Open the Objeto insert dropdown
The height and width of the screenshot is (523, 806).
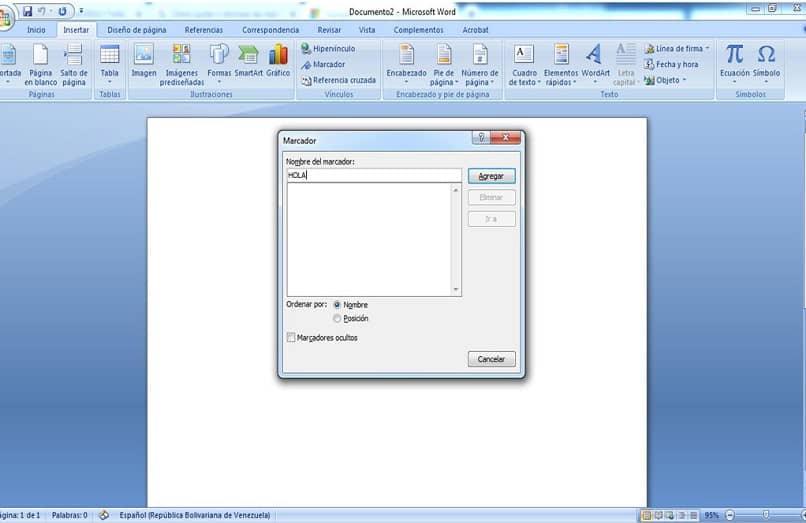[665, 80]
